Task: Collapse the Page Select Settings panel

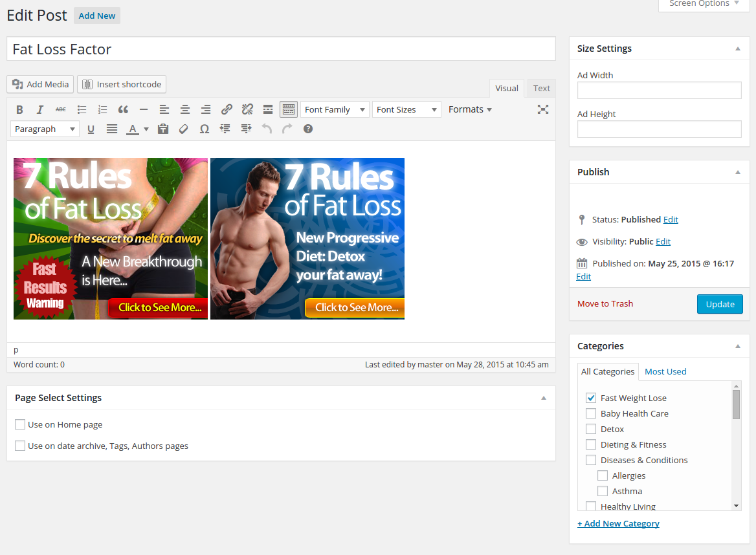Action: (x=544, y=398)
